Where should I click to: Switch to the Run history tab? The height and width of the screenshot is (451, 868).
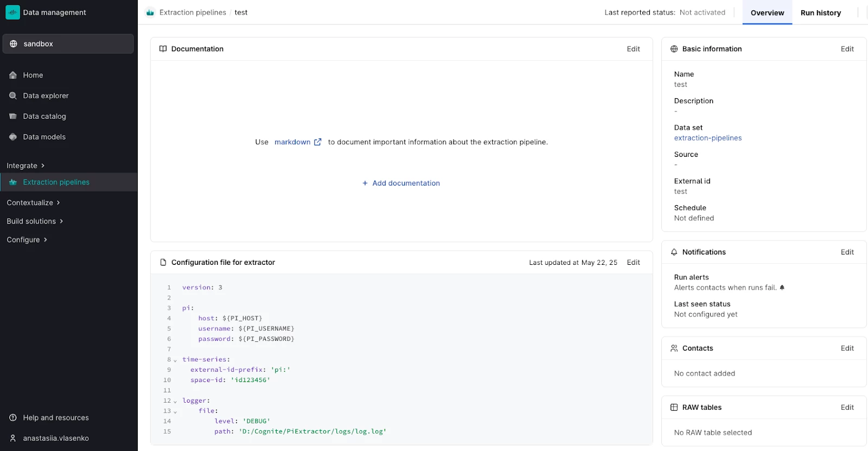[820, 13]
